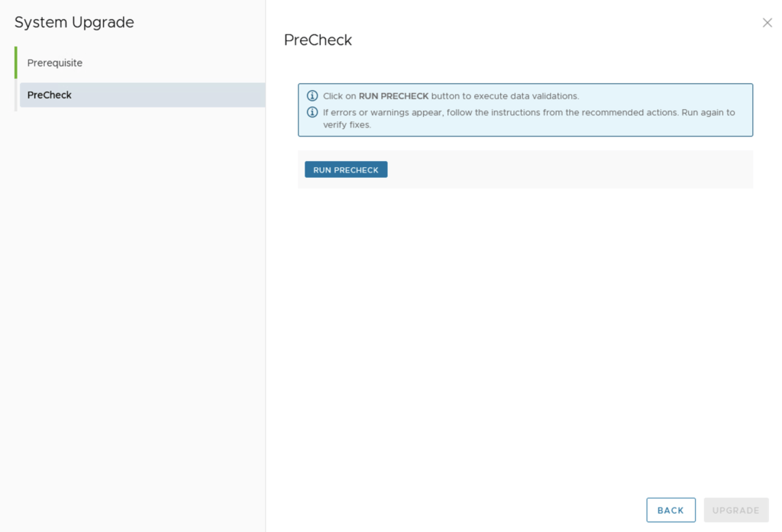Viewport: 782px width, 532px height.
Task: Open the Prerequisite step in sidebar
Action: [x=55, y=63]
